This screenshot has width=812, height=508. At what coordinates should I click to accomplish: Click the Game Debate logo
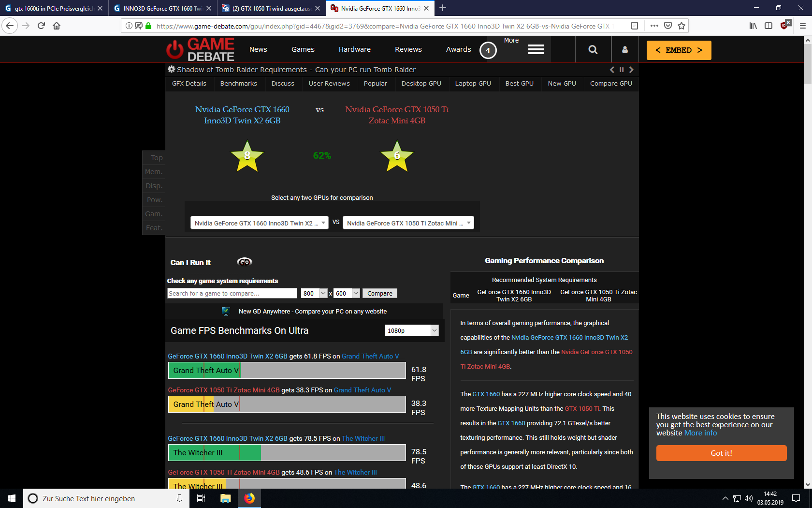click(x=200, y=50)
